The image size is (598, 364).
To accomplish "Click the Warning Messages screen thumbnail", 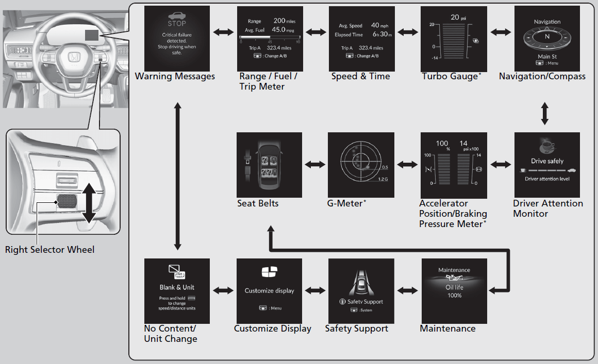I will [x=177, y=39].
